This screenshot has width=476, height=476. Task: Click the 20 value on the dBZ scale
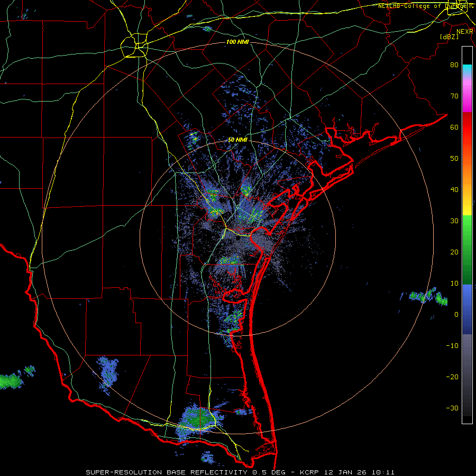pos(454,252)
